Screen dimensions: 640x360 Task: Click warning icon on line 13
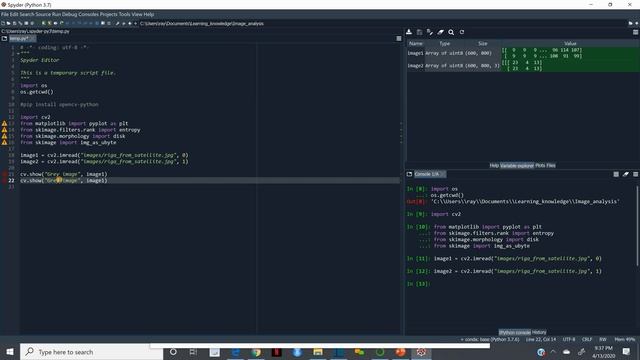4,123
